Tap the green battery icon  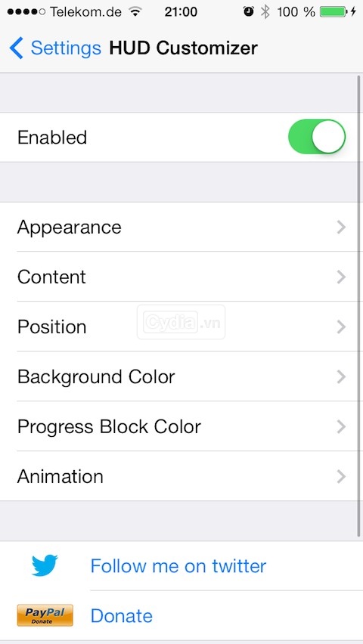pos(334,12)
